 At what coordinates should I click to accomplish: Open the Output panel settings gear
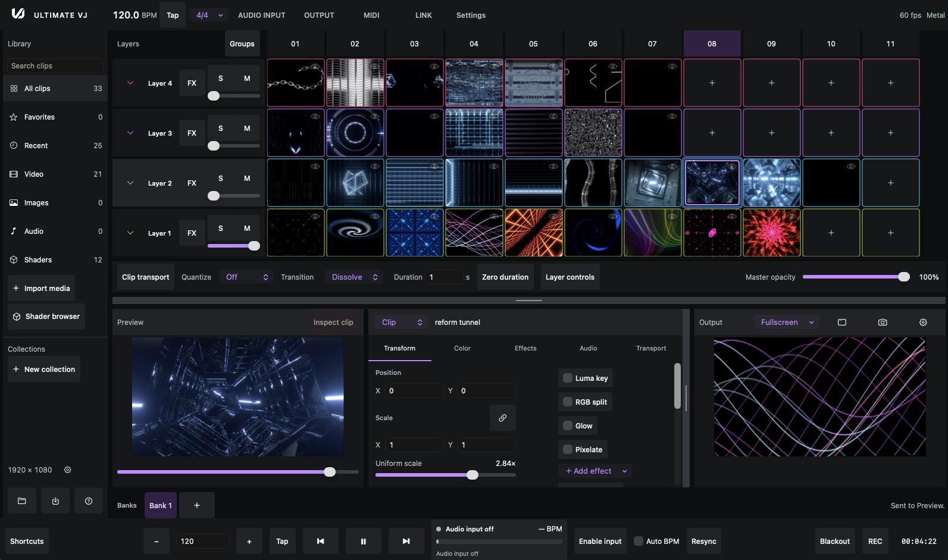click(x=923, y=322)
